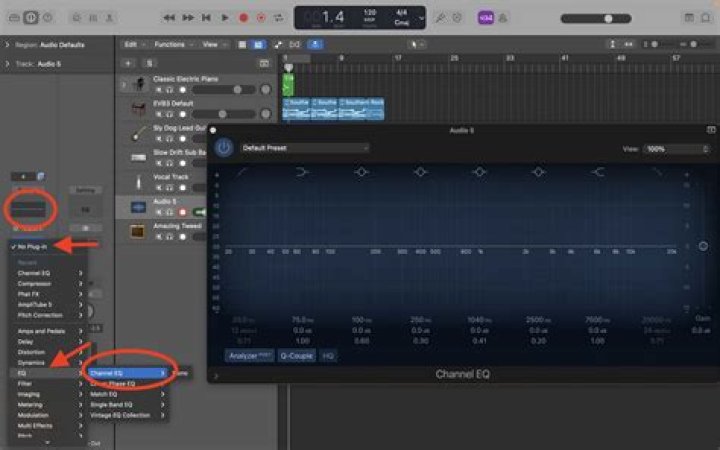Click the Rewind transport button

tap(169, 18)
